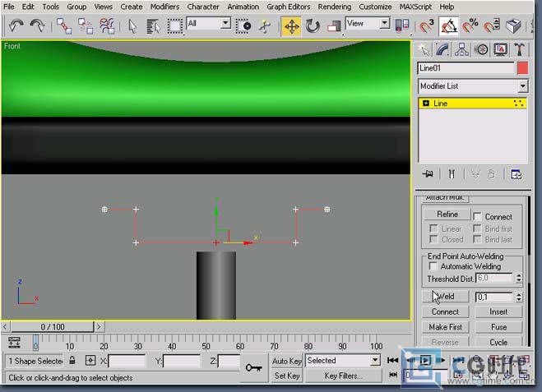Toggle the Spinner Snap magnet
This screenshot has height=392, width=542.
pyautogui.click(x=492, y=26)
